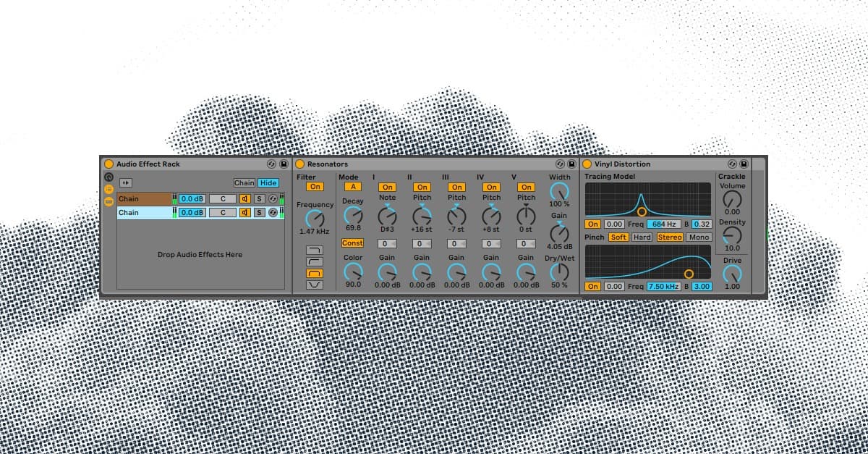Toggle resonator II On switch

tap(422, 187)
